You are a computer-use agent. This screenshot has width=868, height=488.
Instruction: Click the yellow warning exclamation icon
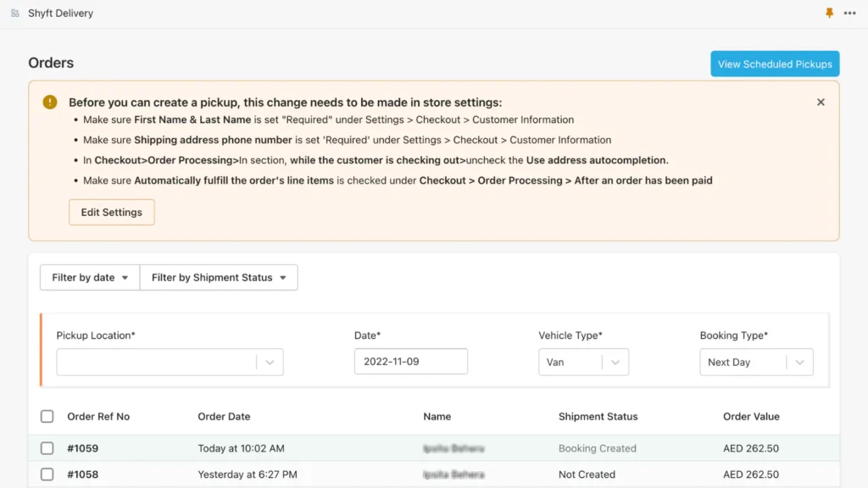pos(50,102)
